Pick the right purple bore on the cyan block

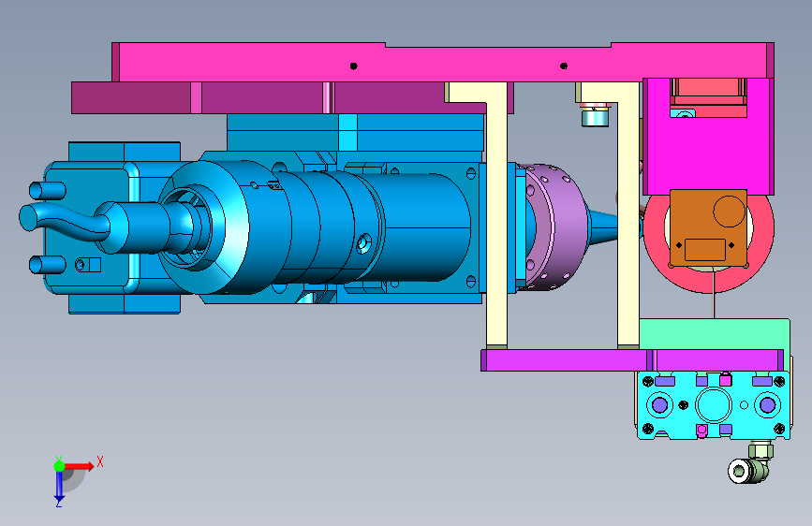[x=767, y=405]
